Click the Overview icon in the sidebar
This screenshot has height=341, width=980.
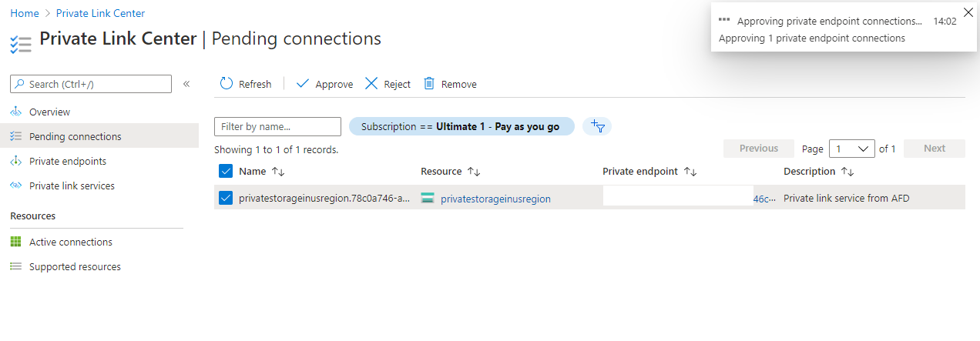(x=16, y=112)
